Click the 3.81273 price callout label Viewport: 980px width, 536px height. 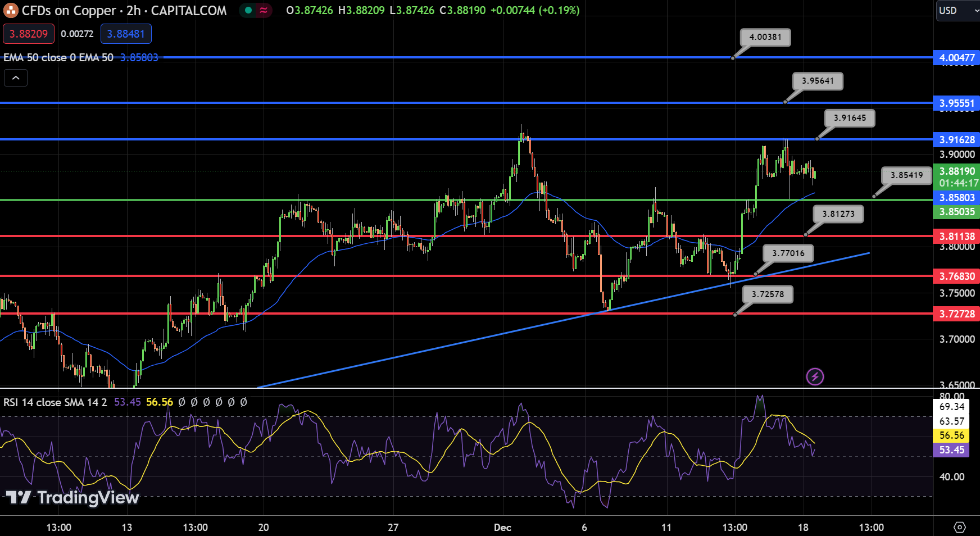pyautogui.click(x=838, y=214)
